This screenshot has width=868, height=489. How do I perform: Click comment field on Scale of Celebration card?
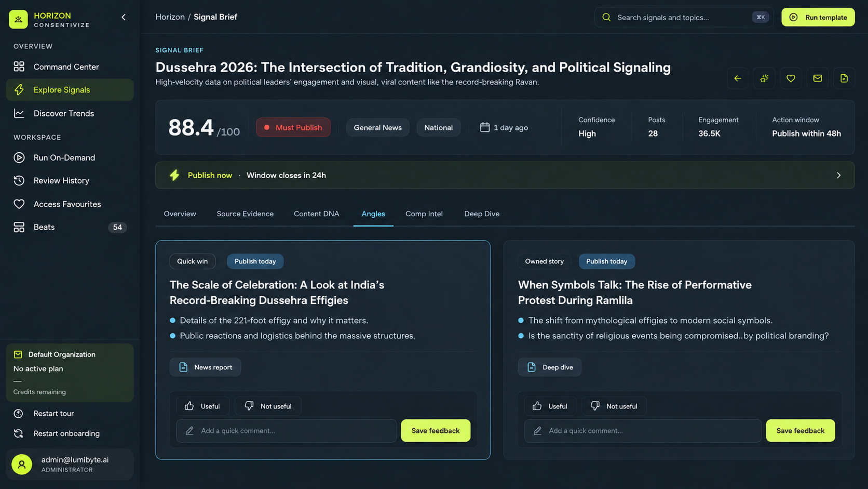pos(287,431)
